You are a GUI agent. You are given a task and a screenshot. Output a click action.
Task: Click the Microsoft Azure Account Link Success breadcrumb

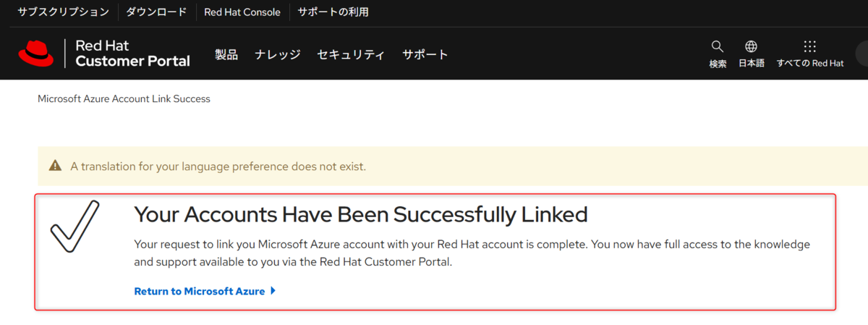pos(124,98)
